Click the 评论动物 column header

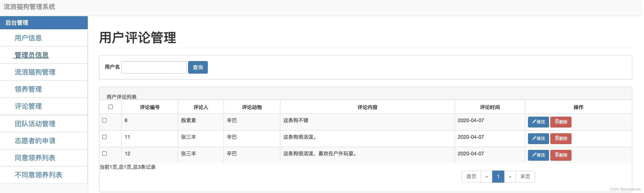[x=252, y=107]
